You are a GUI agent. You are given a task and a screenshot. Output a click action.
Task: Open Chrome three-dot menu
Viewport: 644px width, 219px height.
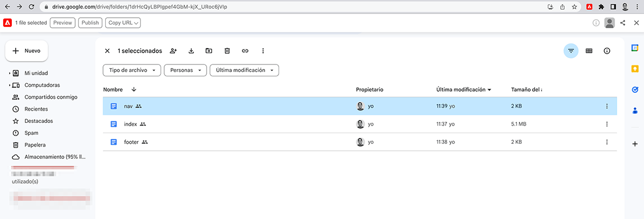[637, 7]
